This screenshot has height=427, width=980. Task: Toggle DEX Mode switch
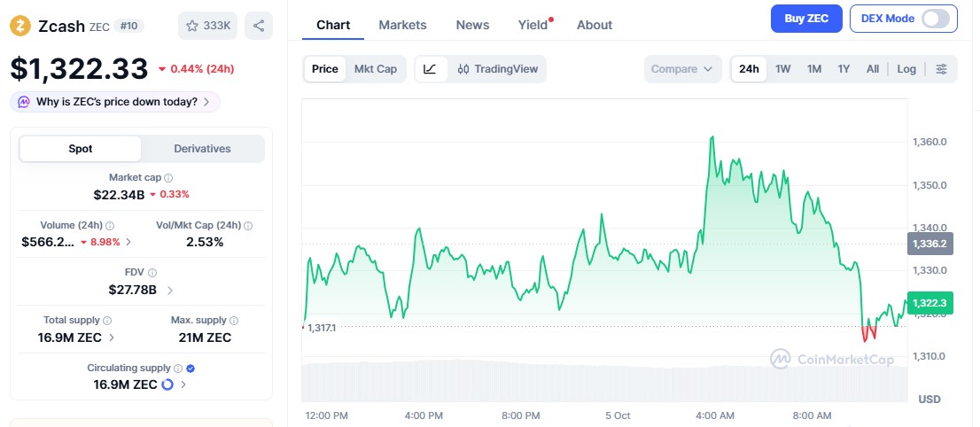click(x=936, y=19)
